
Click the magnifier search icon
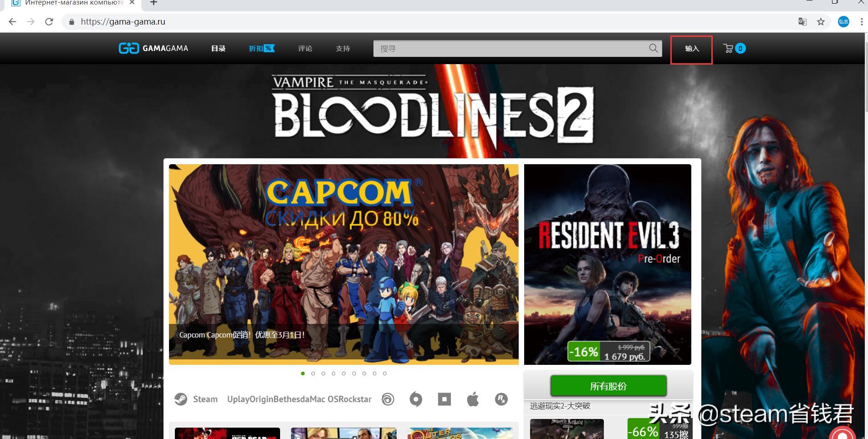pyautogui.click(x=654, y=48)
